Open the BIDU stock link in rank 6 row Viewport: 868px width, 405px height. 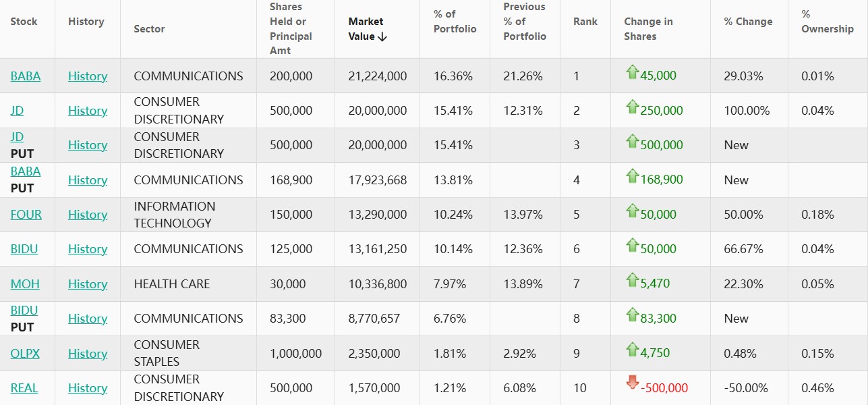coord(24,249)
